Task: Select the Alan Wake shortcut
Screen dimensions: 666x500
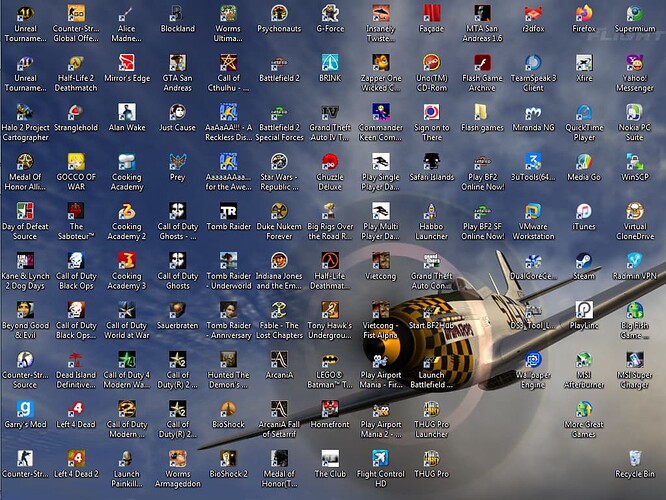Action: click(127, 119)
